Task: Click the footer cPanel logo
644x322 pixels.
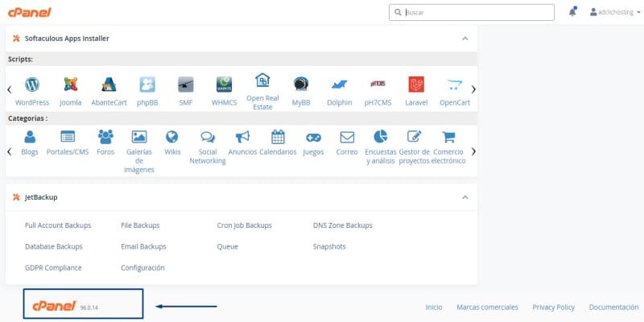Action: (x=55, y=306)
